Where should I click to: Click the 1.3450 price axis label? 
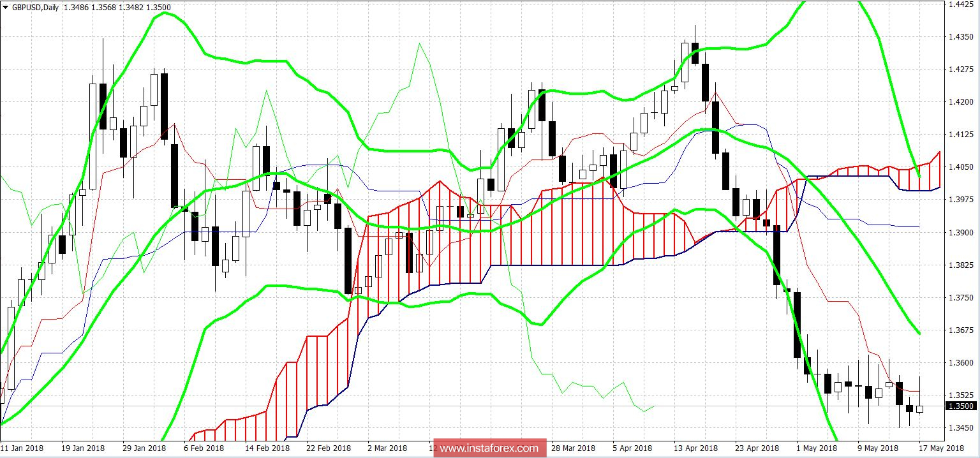961,428
